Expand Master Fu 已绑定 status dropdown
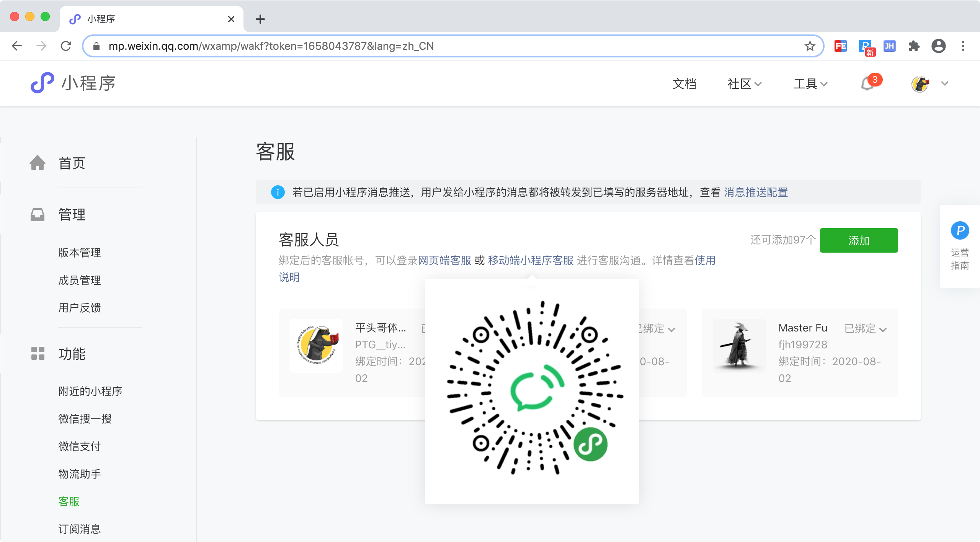The height and width of the screenshot is (542, 980). (x=866, y=329)
